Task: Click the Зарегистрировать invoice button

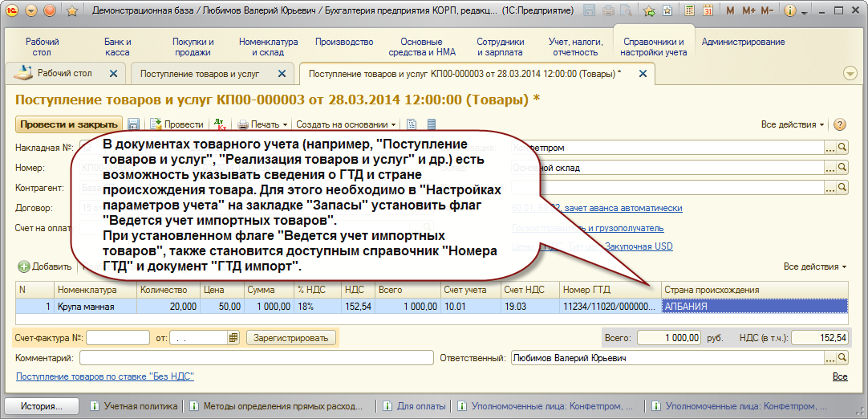Action: [290, 337]
